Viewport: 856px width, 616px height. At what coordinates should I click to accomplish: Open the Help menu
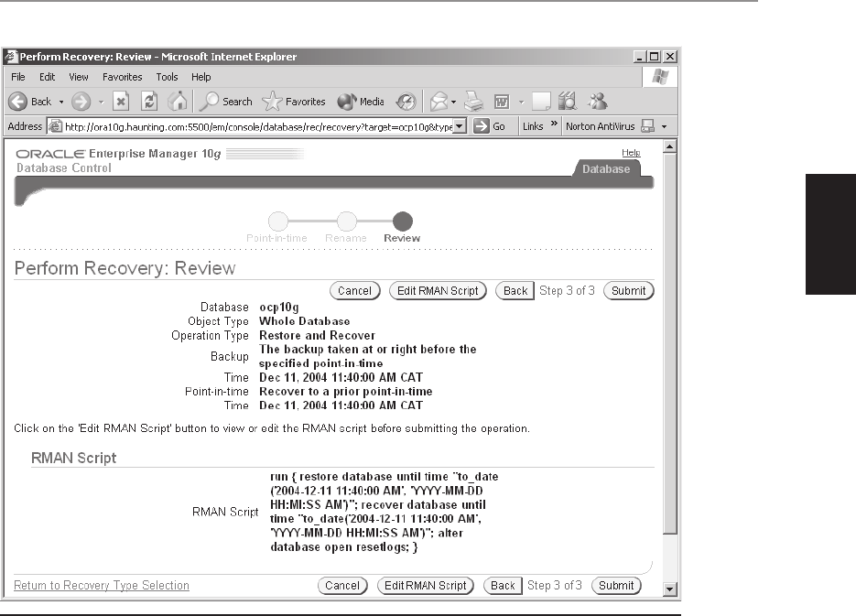(200, 77)
